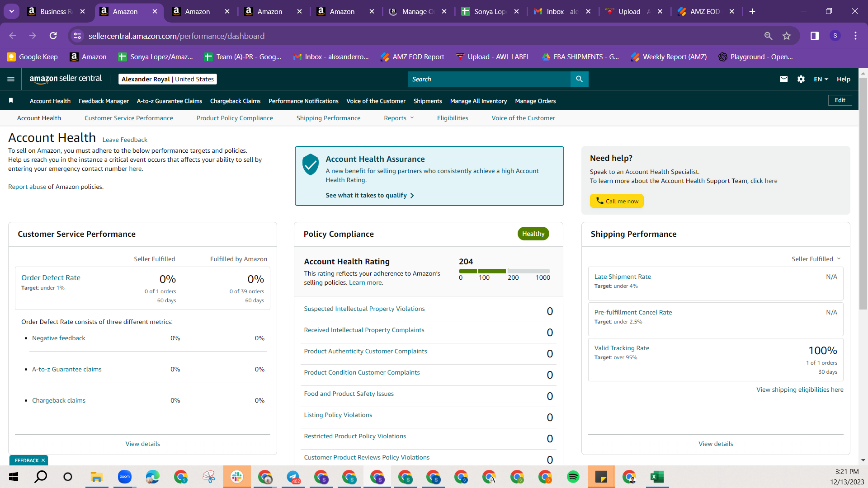
Task: Open Manage All Inventory menu item
Action: [x=478, y=101]
